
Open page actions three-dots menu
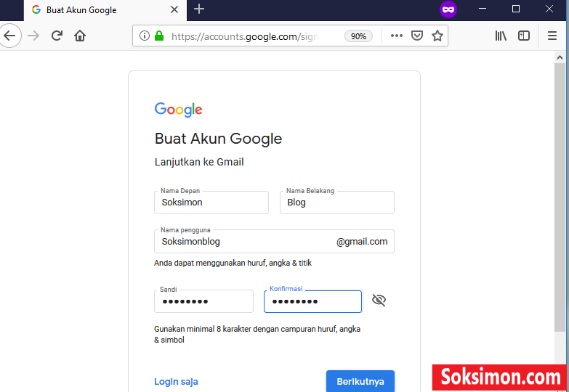(x=397, y=36)
